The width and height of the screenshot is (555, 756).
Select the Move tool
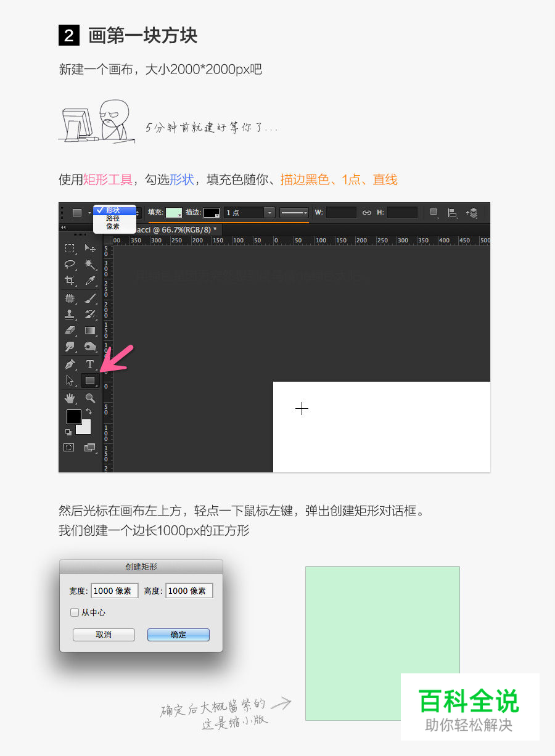pyautogui.click(x=89, y=249)
